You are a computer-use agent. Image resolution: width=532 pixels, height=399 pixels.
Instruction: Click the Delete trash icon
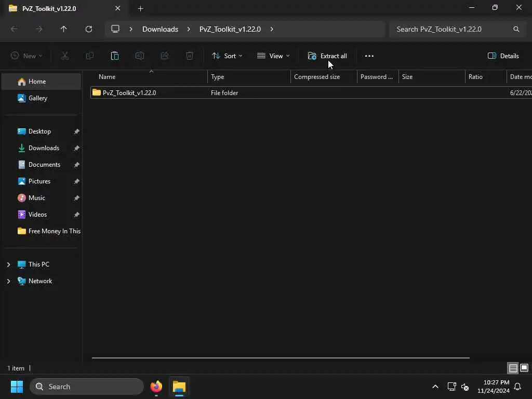click(x=190, y=56)
